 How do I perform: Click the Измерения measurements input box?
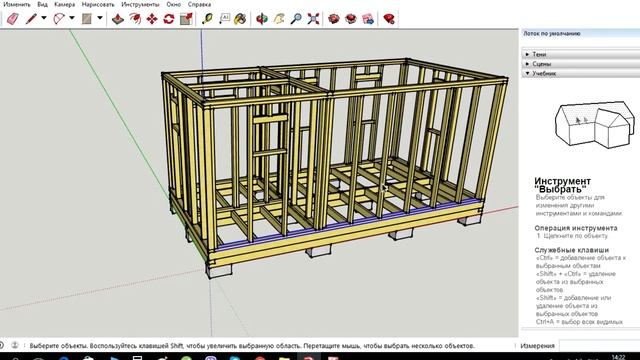599,346
